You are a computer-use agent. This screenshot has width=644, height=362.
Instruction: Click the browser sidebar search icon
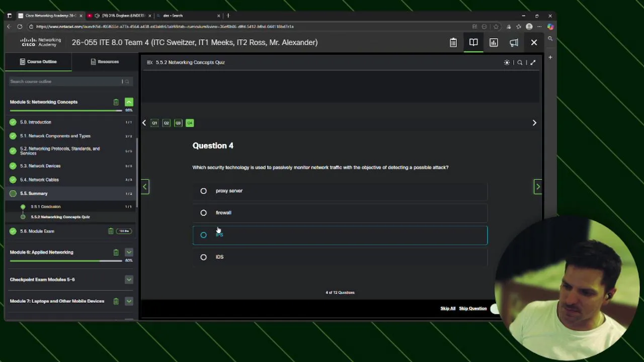[x=550, y=39]
